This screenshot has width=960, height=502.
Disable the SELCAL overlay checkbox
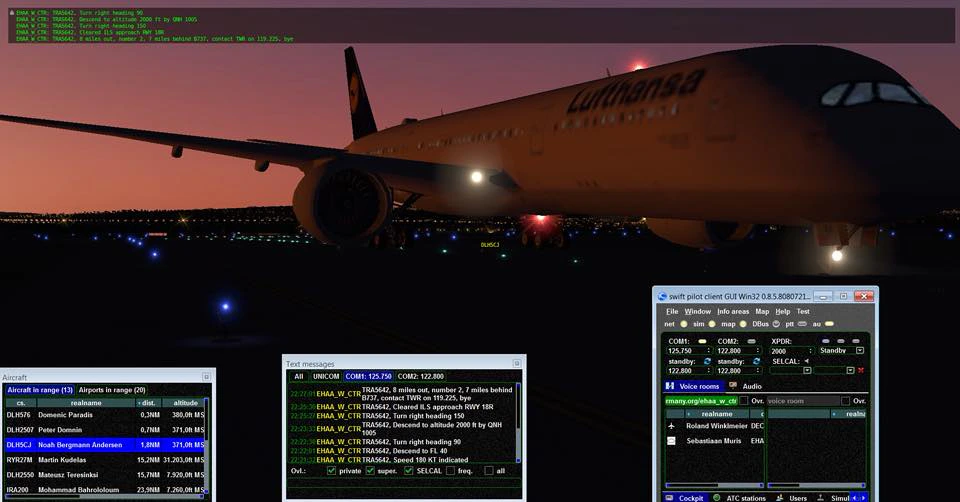[408, 470]
